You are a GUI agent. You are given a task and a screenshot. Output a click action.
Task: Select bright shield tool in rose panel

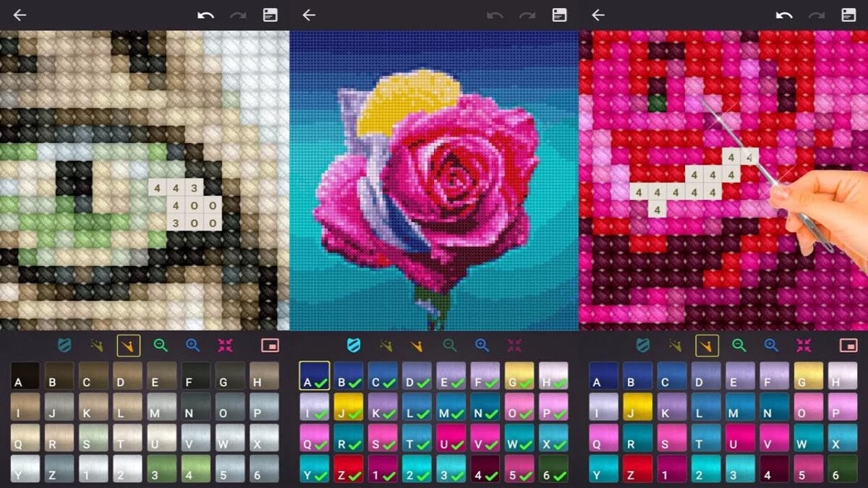[354, 346]
